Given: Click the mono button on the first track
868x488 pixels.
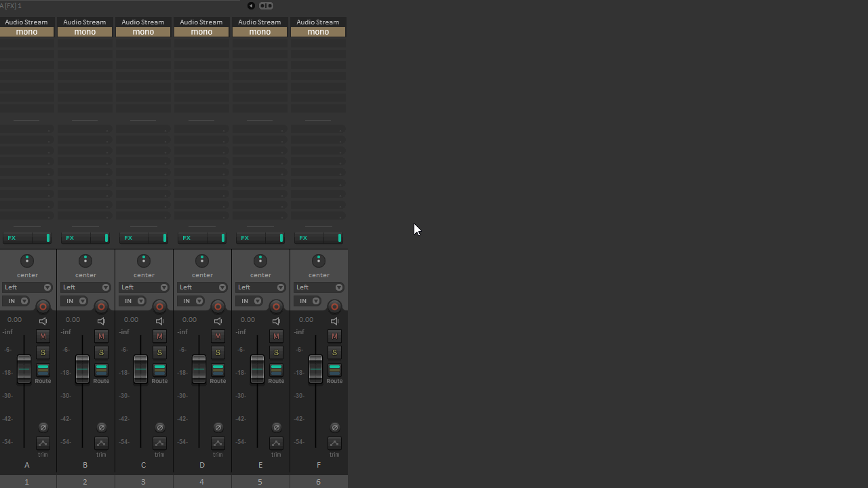Looking at the screenshot, I should pyautogui.click(x=26, y=32).
